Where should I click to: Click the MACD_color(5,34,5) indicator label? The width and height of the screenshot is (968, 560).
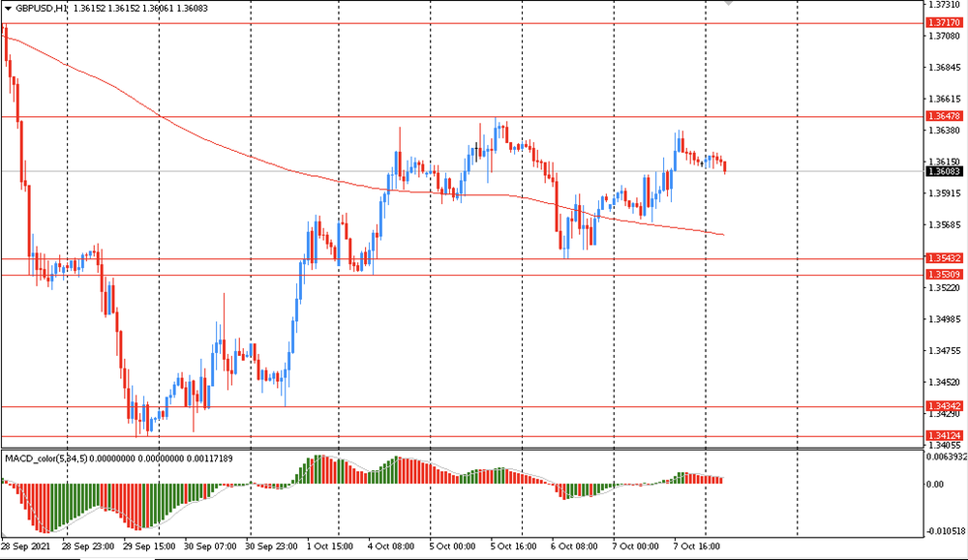point(46,458)
